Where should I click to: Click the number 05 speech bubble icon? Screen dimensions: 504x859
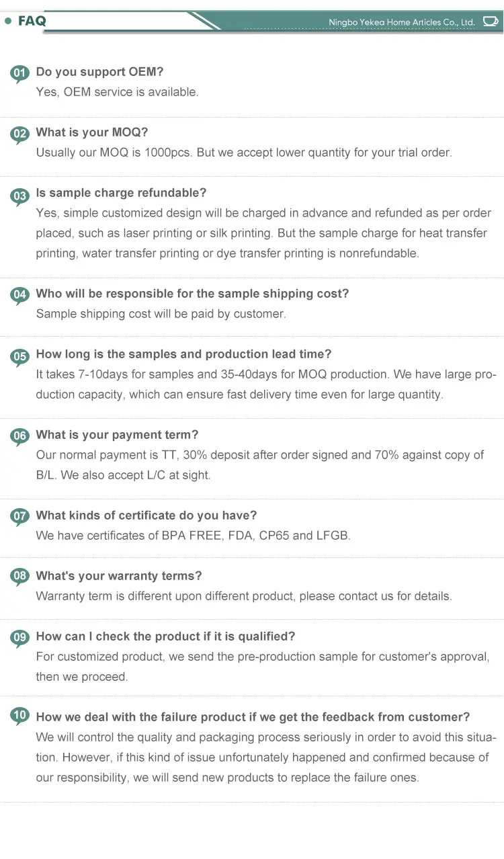click(20, 356)
